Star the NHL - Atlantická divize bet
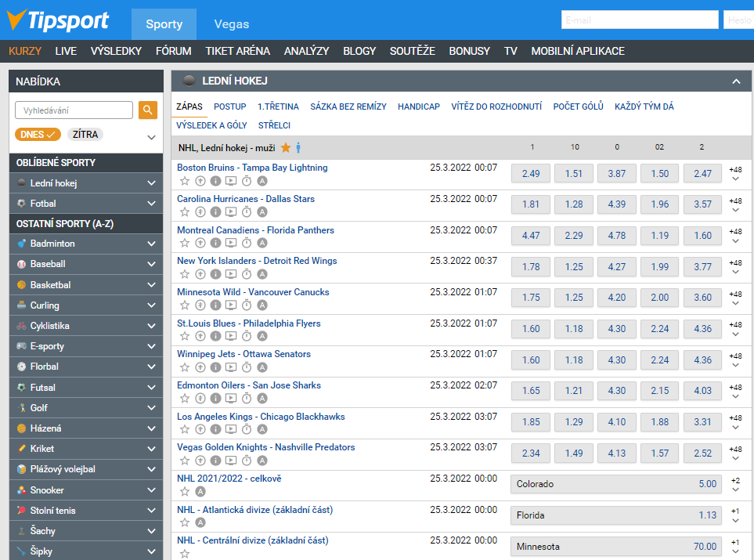Screen dimensions: 754x560 (185, 522)
